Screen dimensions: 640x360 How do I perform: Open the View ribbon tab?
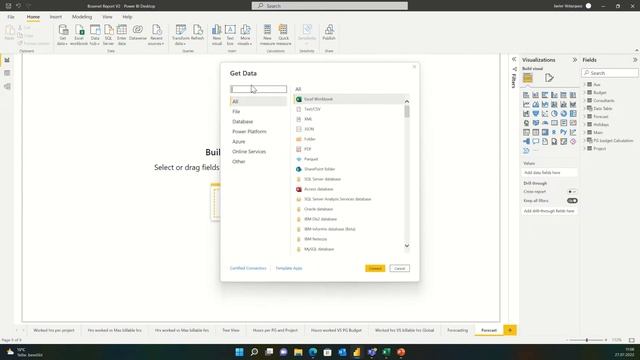point(107,17)
